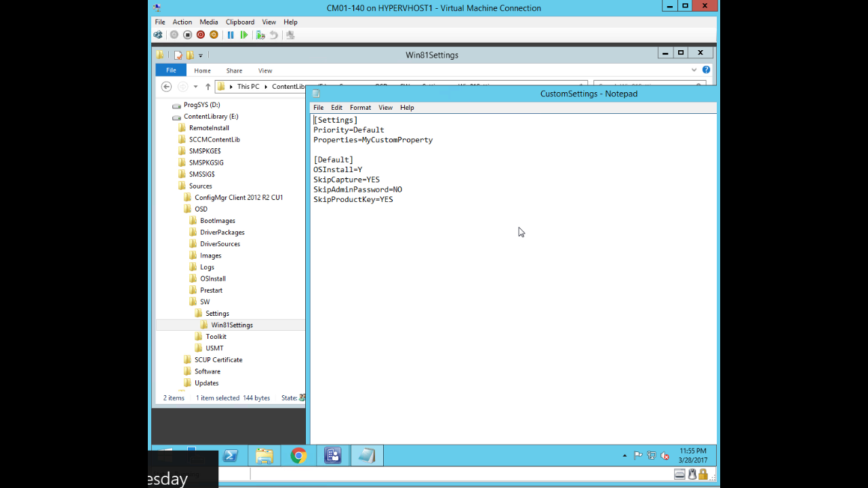Click the Checkpoint toolbar icon
This screenshot has height=488, width=868.
coord(260,35)
